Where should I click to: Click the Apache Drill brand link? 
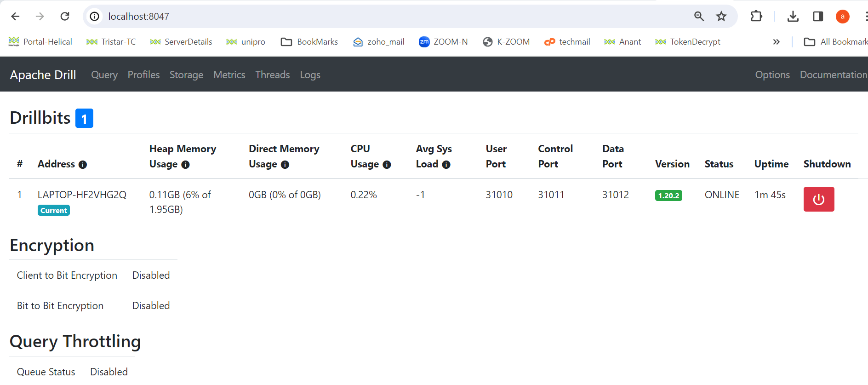coord(43,75)
